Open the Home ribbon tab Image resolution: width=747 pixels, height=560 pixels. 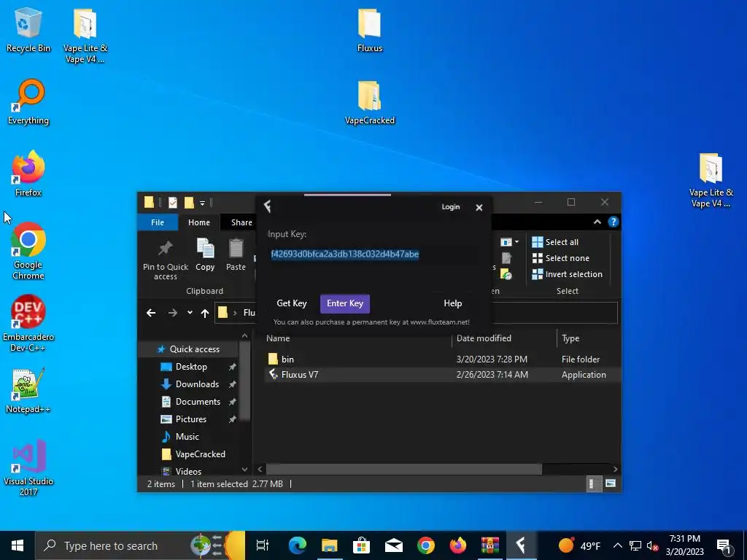pos(199,222)
